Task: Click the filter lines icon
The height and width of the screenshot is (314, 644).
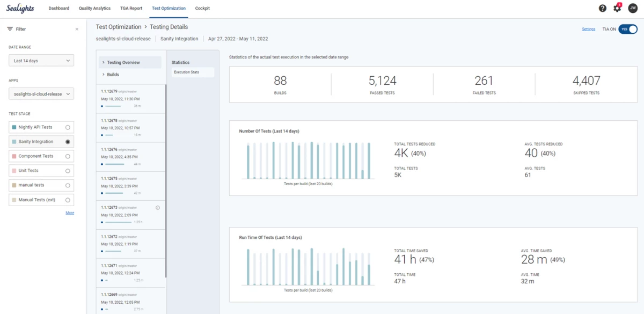Action: [x=10, y=29]
